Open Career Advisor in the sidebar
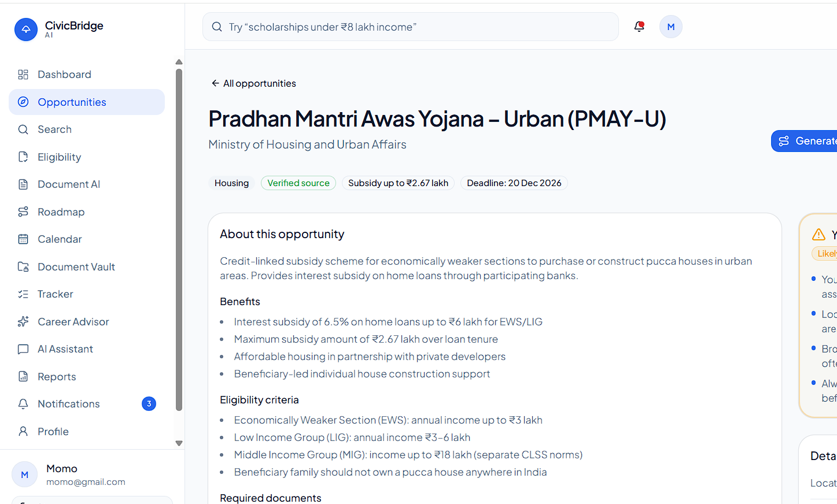837x504 pixels. pyautogui.click(x=87, y=322)
